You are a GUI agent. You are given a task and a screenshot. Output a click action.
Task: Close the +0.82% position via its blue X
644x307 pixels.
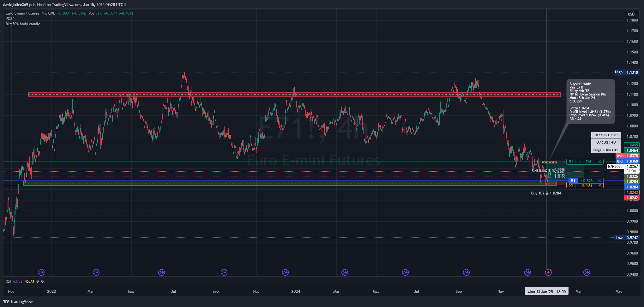pos(599,181)
